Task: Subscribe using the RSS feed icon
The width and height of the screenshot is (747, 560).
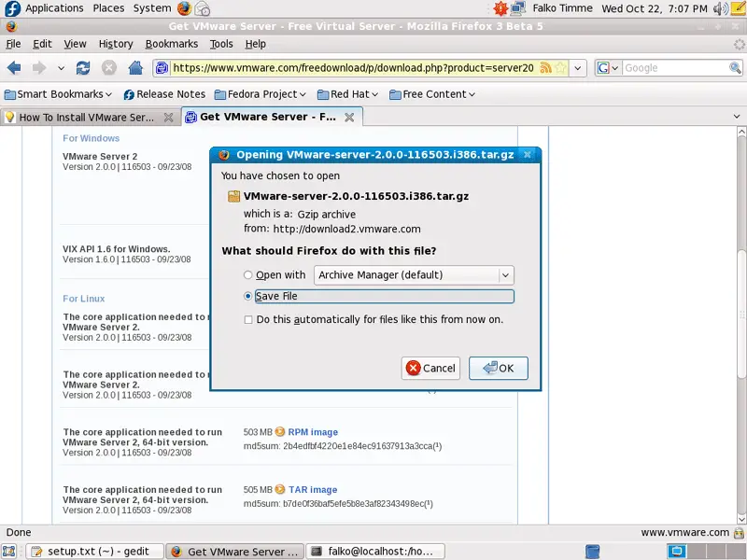Action: tap(545, 68)
